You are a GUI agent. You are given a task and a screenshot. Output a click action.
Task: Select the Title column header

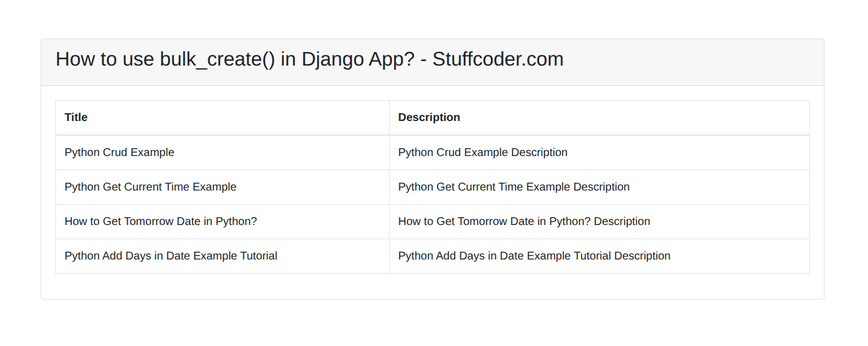(223, 118)
